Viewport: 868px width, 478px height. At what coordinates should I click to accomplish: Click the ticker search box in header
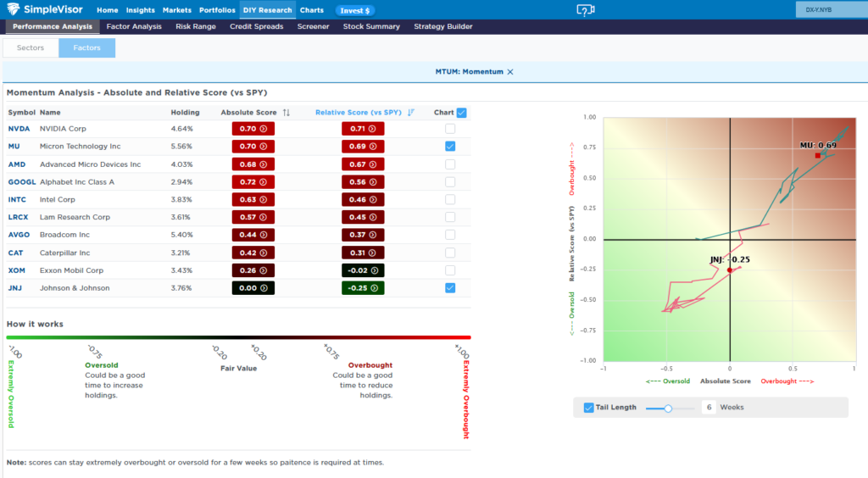832,9
